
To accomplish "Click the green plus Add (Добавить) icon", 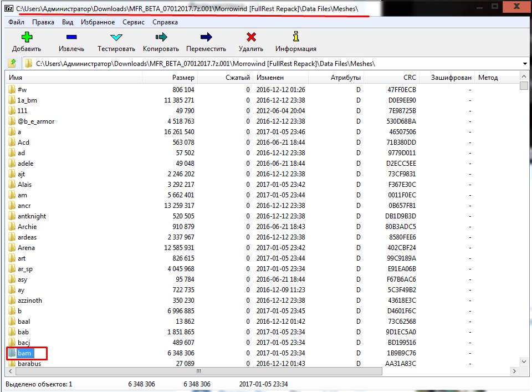I will (x=26, y=38).
